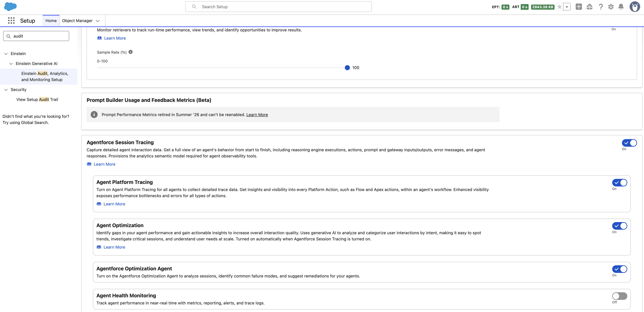Click Sample Rate info tooltip icon
Screen dimensions: 644x312
click(131, 52)
